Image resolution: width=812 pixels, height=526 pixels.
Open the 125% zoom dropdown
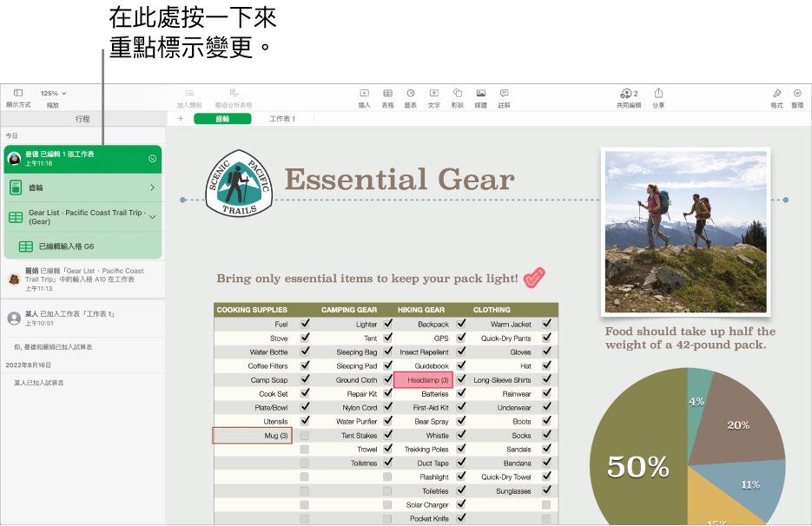[x=53, y=93]
